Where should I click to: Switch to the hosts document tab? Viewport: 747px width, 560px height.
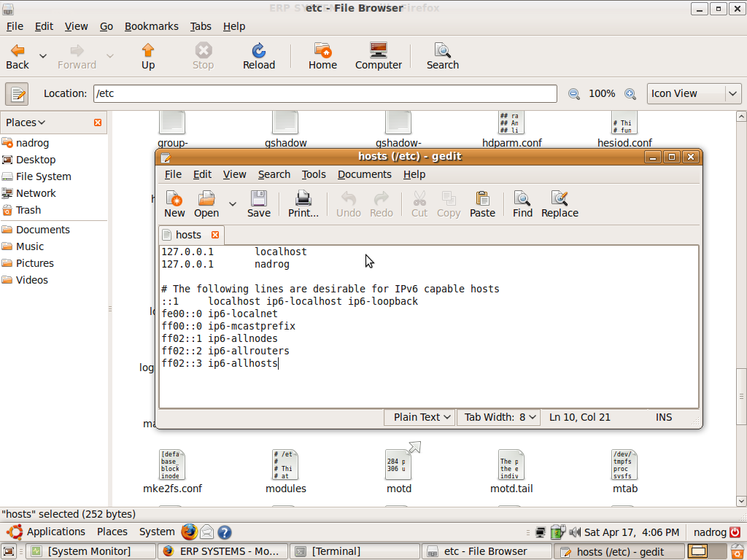tap(188, 235)
